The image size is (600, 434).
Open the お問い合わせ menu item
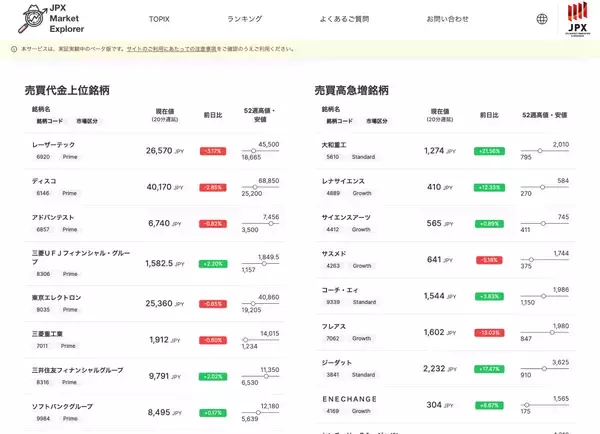tap(448, 19)
